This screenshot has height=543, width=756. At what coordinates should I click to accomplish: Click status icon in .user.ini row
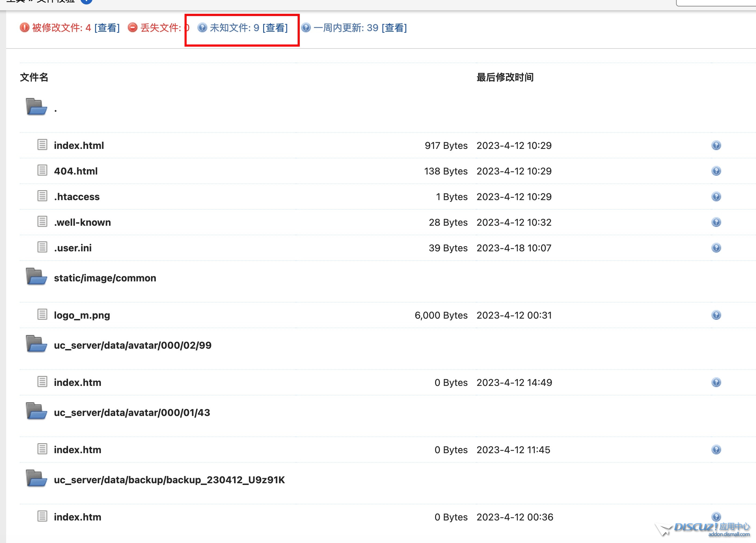[x=716, y=248]
